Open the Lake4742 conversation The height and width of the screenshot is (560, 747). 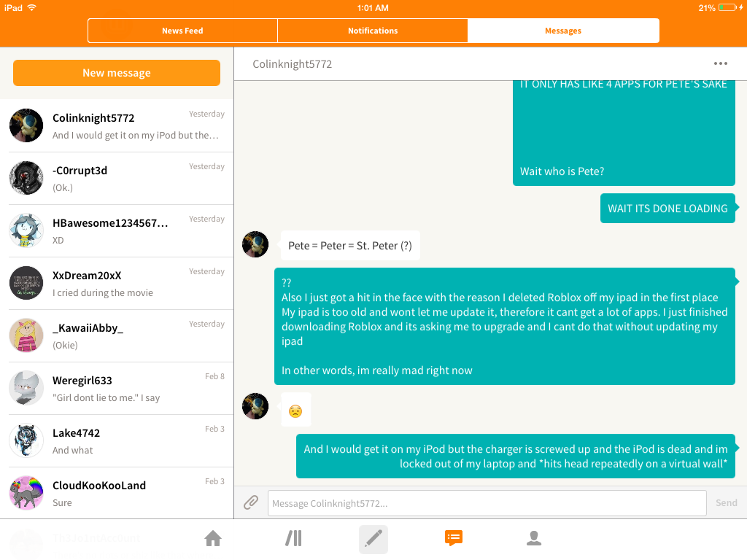117,440
